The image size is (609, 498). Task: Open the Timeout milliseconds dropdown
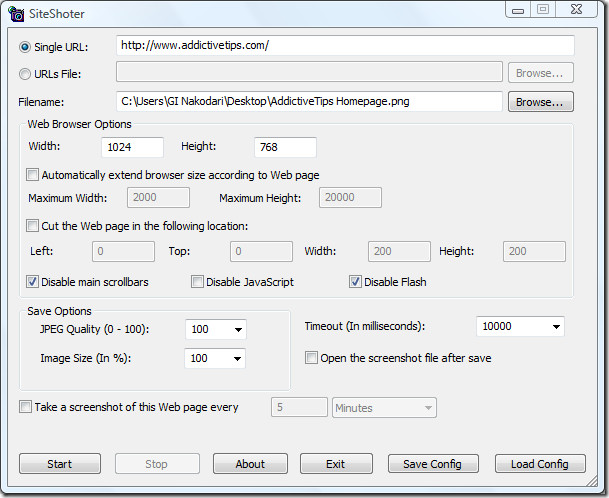[520, 326]
